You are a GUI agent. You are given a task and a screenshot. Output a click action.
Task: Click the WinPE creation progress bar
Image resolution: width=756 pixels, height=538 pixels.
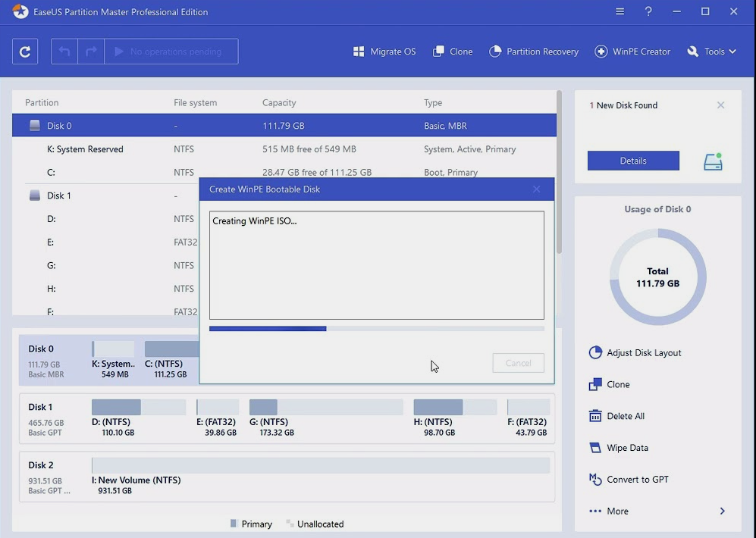(377, 329)
